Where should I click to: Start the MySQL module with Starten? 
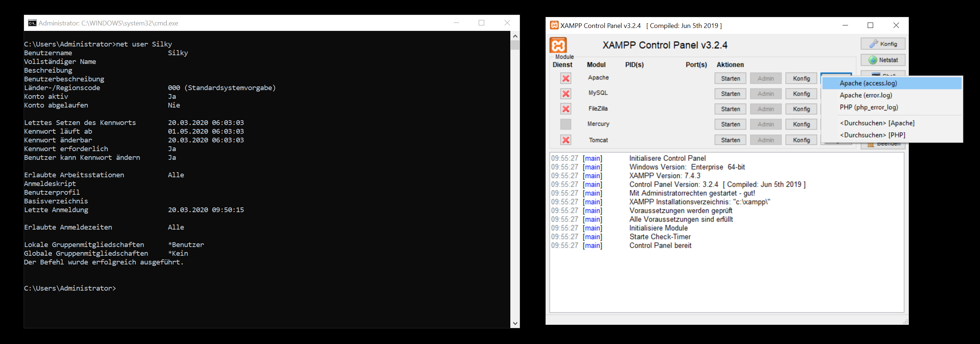pyautogui.click(x=730, y=93)
